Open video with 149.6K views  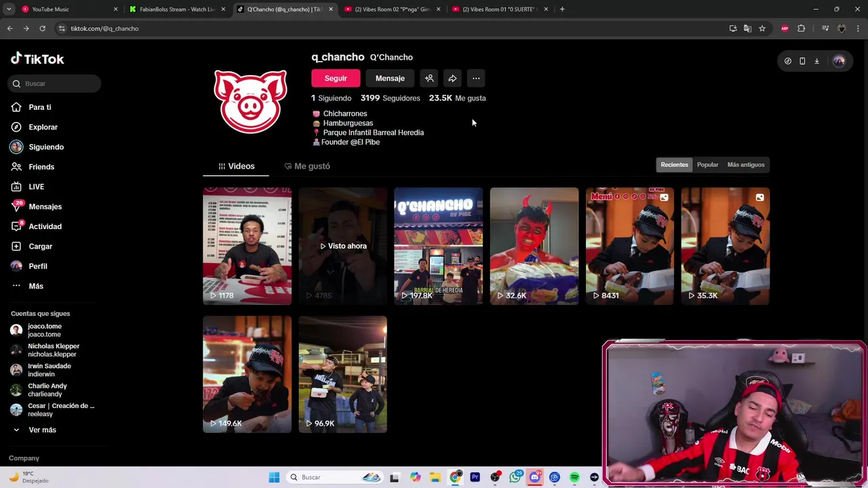click(x=247, y=374)
